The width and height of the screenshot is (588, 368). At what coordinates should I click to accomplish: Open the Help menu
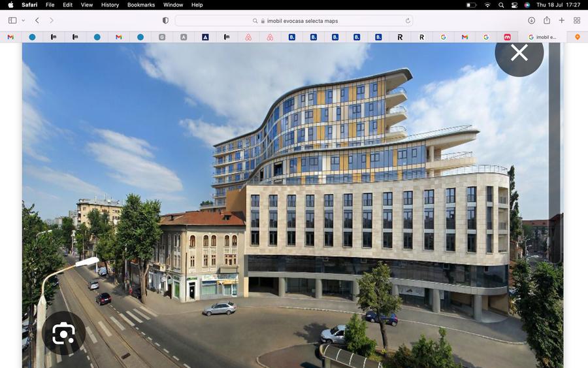coord(197,5)
